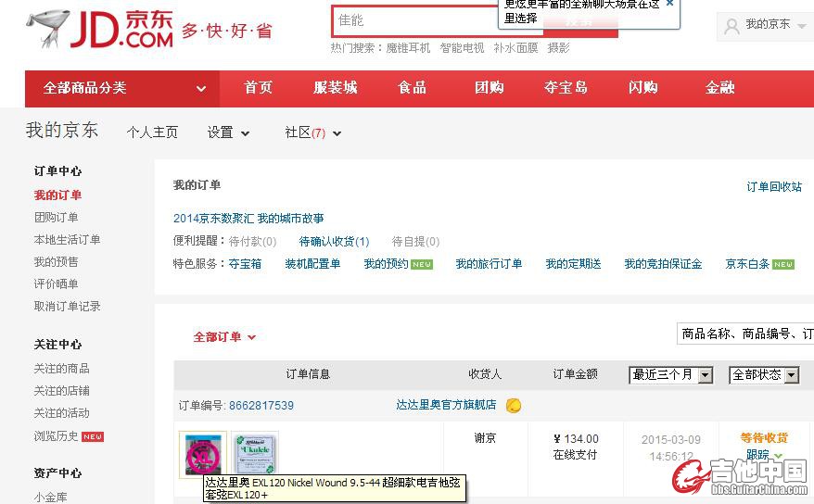Open the 我的竞拍保证金 service link

point(663,264)
